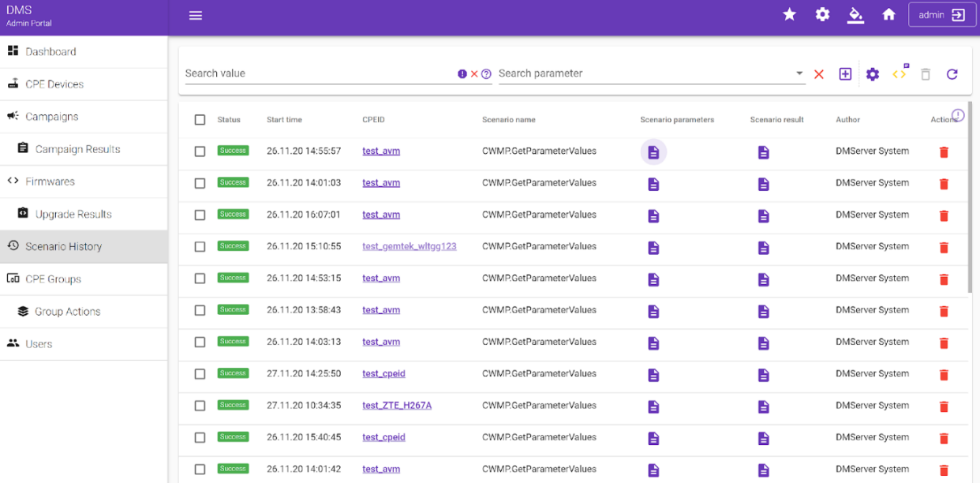The width and height of the screenshot is (980, 483).
Task: Go to CPE Devices in sidebar
Action: pos(54,84)
